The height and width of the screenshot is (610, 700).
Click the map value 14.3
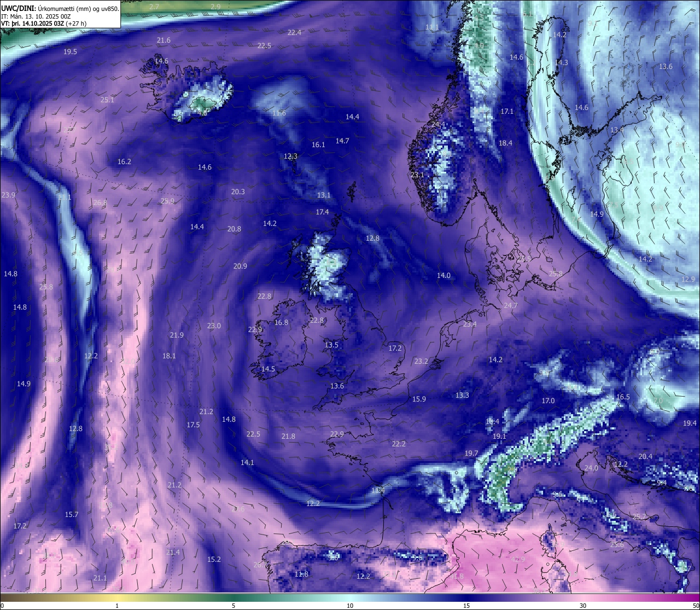pyautogui.click(x=561, y=63)
